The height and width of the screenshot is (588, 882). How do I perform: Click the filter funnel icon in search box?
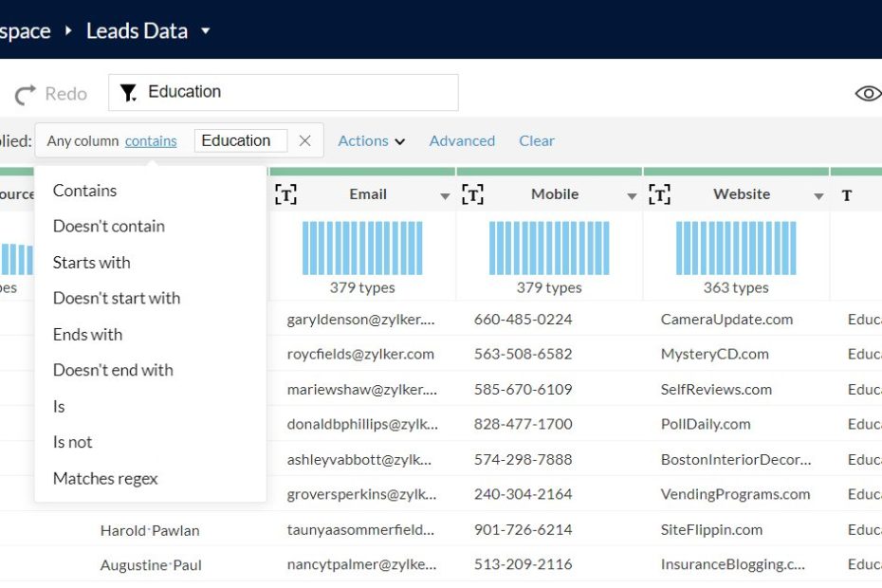(128, 92)
